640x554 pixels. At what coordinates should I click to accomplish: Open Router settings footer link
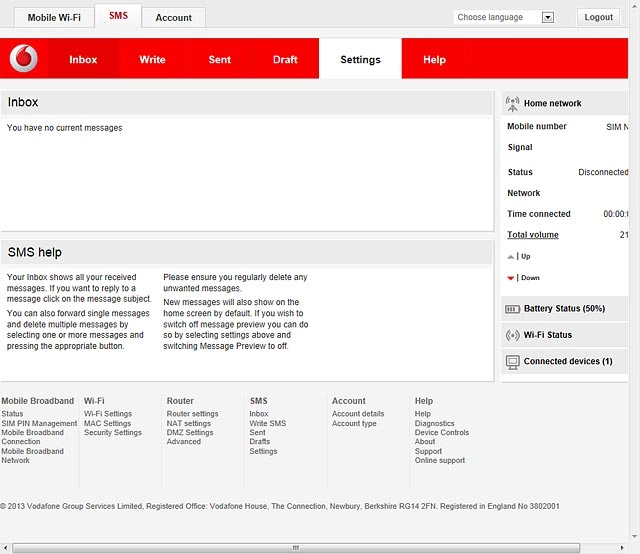[x=192, y=414]
